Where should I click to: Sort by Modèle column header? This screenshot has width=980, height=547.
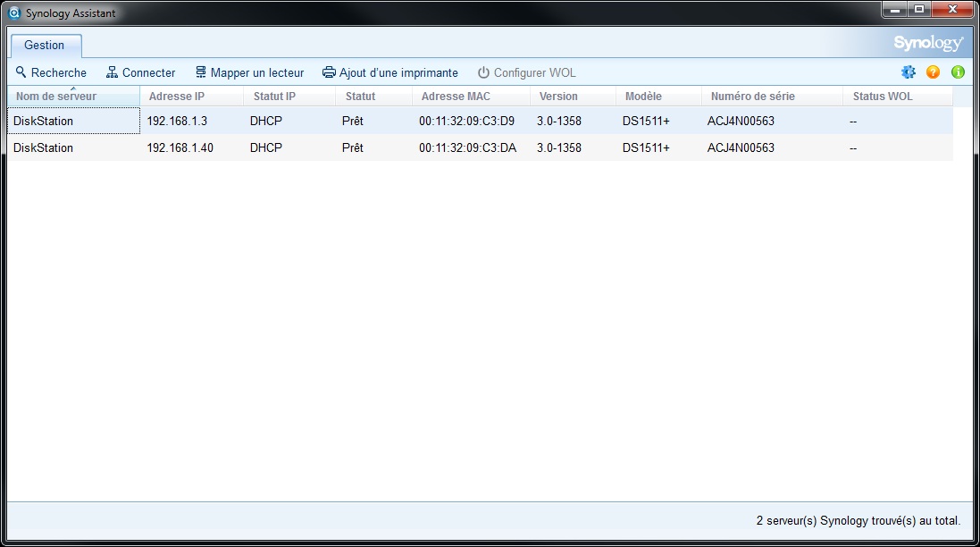click(658, 97)
